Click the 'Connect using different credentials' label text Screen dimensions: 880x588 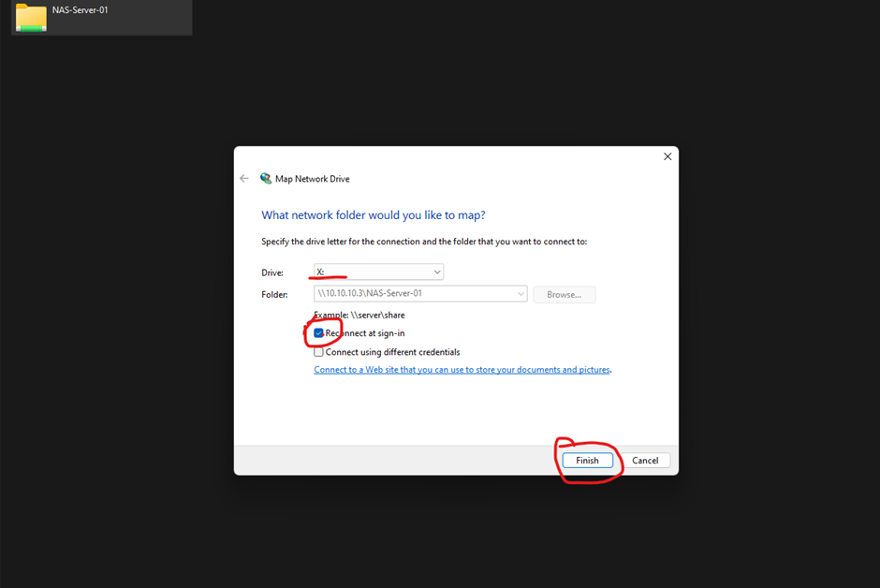[392, 352]
